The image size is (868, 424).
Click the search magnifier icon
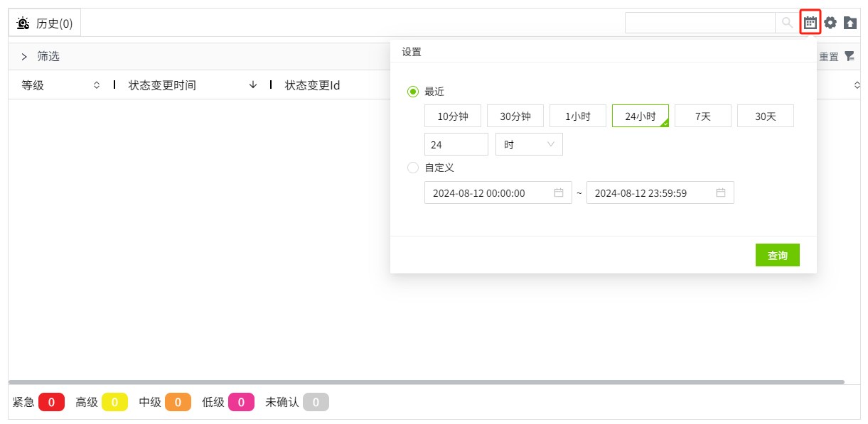click(x=787, y=23)
